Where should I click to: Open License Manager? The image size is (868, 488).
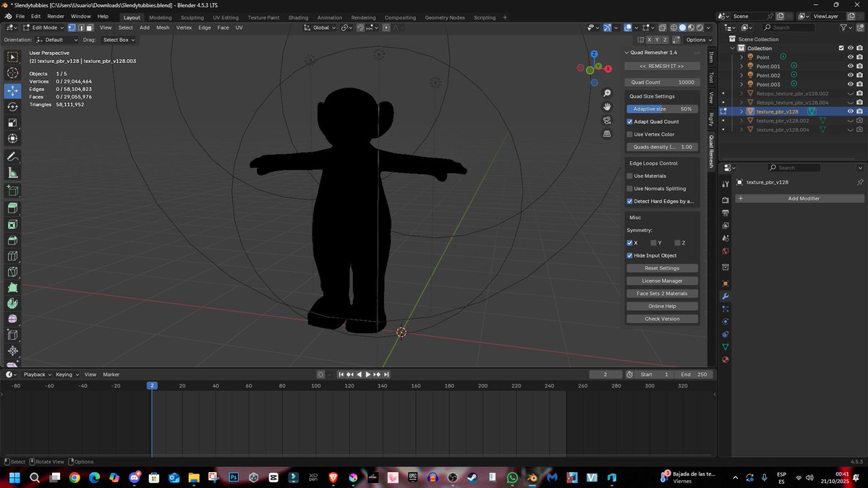pyautogui.click(x=662, y=281)
